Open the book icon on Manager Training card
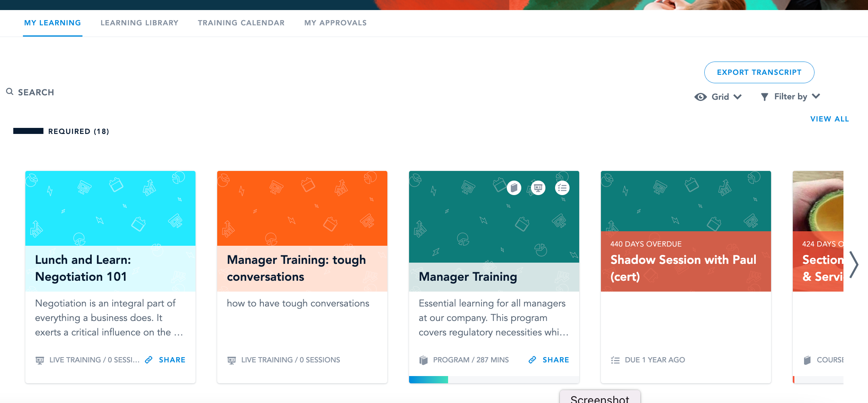The image size is (868, 403). [x=514, y=187]
